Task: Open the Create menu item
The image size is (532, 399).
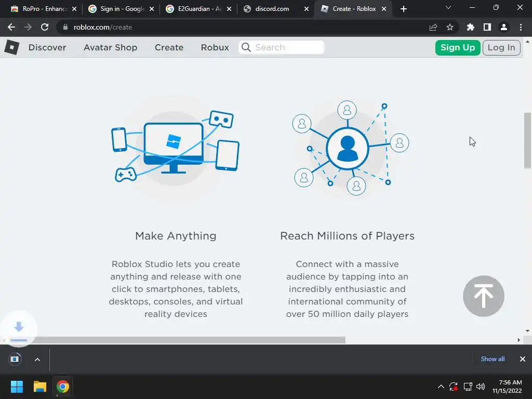Action: (x=169, y=47)
